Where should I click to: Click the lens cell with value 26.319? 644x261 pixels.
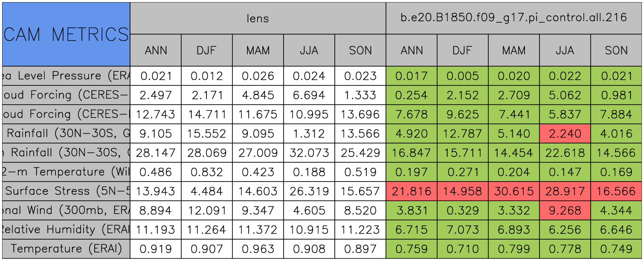(309, 191)
